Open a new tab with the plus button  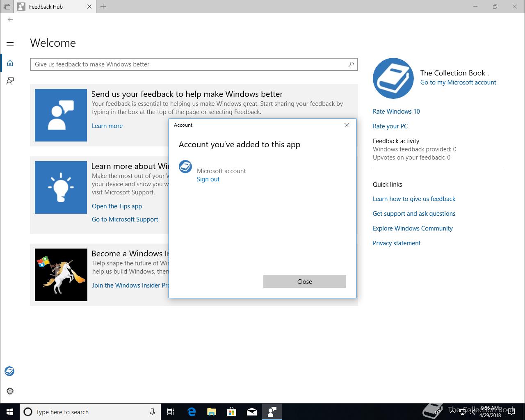[x=103, y=7]
